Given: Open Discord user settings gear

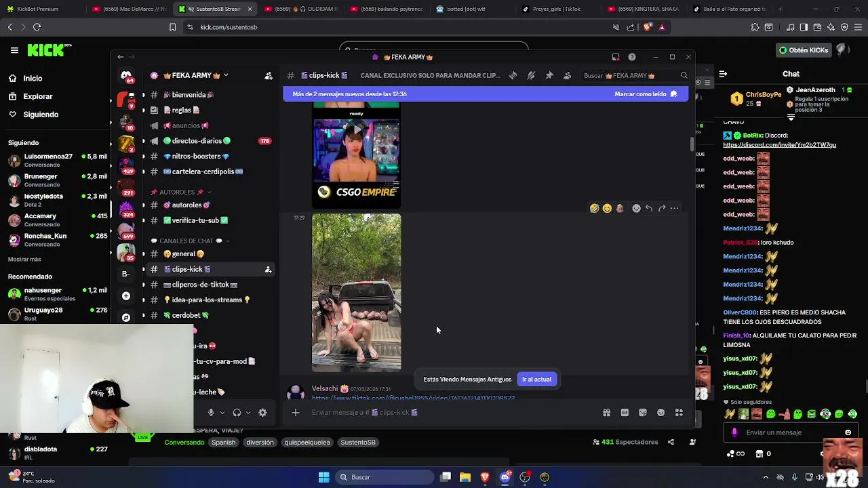Looking at the screenshot, I should click(x=262, y=412).
